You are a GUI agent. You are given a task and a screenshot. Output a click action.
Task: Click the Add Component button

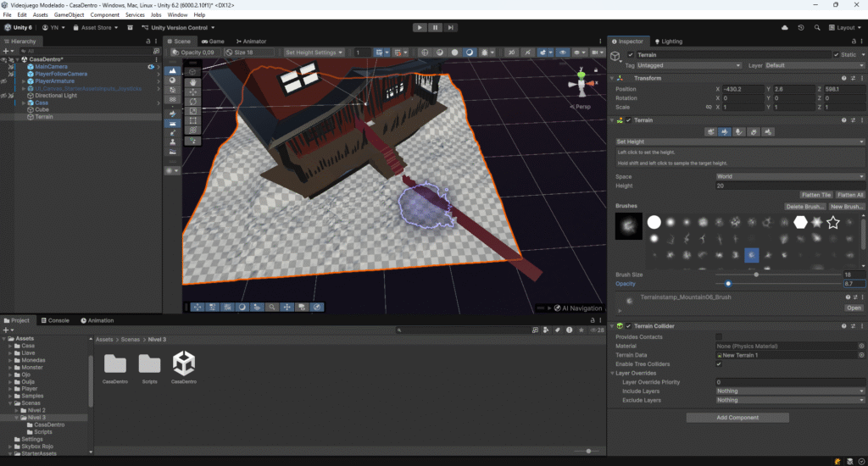(x=737, y=418)
